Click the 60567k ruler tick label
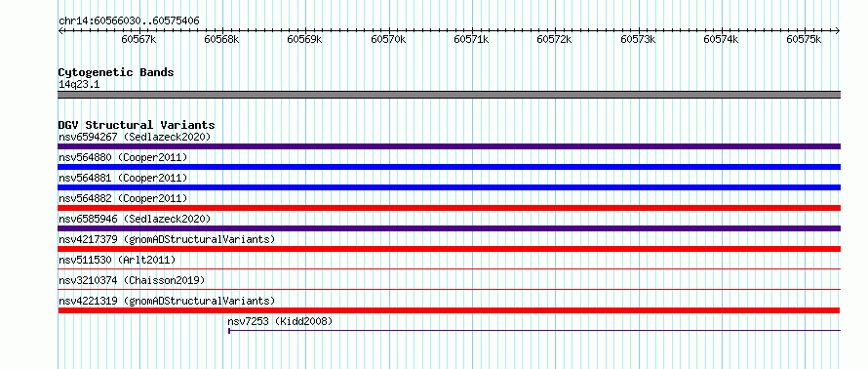The image size is (868, 369). tap(138, 39)
